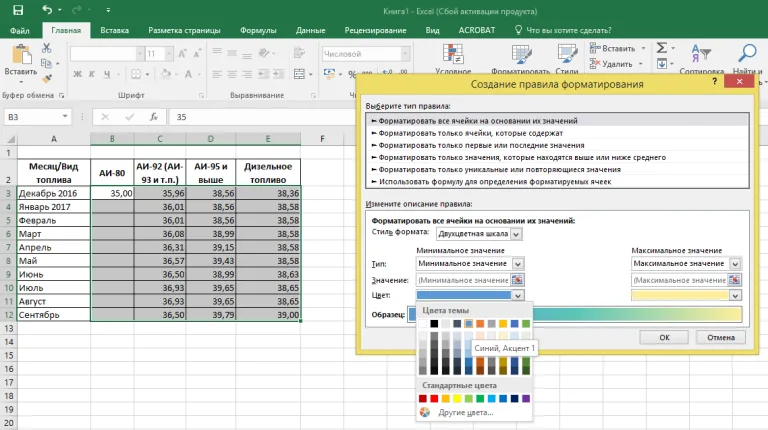
Task: Align text to the left
Action: click(x=217, y=74)
